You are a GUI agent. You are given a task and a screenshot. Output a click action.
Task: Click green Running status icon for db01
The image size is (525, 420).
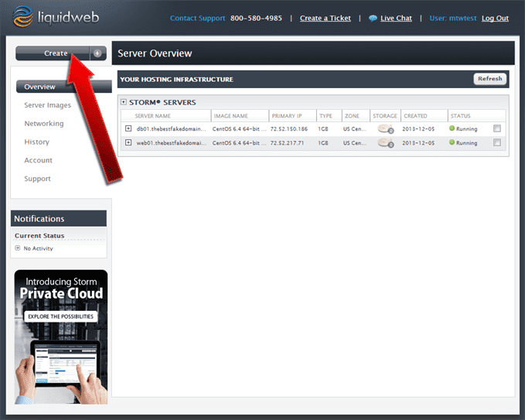tap(452, 128)
